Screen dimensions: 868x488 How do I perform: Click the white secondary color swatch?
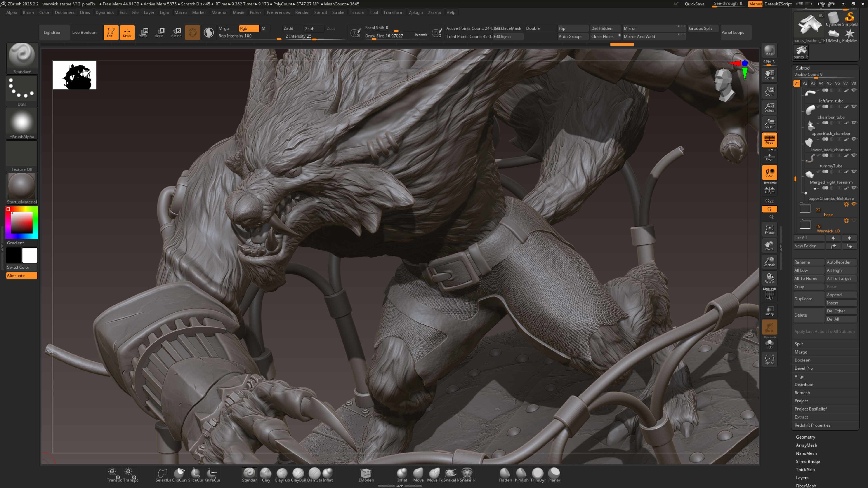[30, 255]
